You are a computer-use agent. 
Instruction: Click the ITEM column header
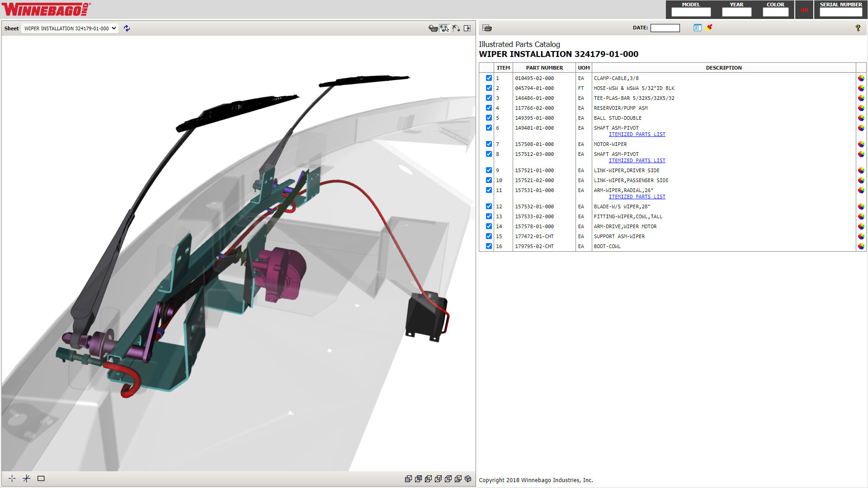503,68
